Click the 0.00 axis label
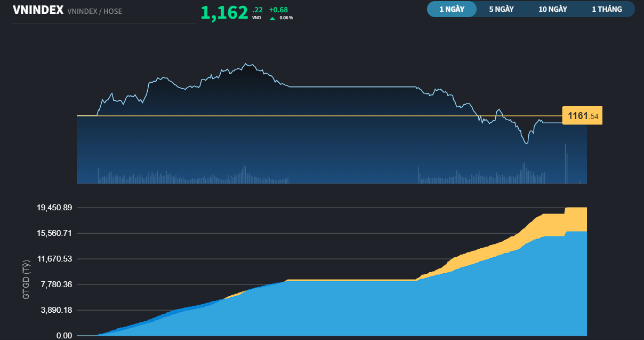This screenshot has width=644, height=340. point(64,336)
